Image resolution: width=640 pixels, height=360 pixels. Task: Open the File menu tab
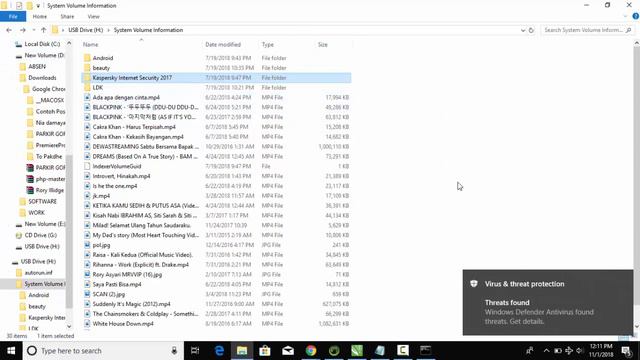coord(13,17)
